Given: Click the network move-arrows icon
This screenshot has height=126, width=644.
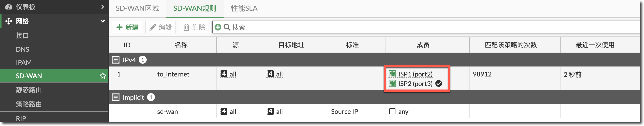Looking at the screenshot, I should point(8,21).
